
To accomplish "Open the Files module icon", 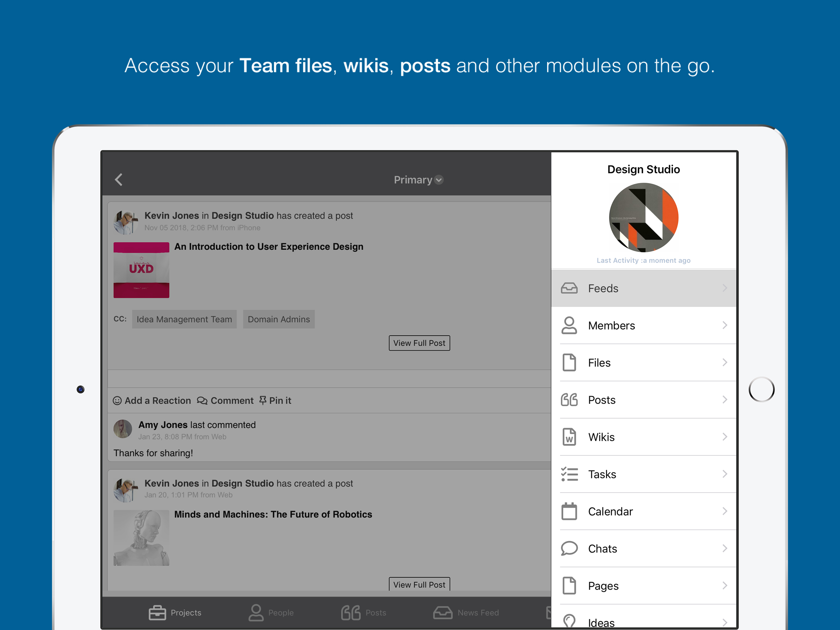I will point(569,362).
